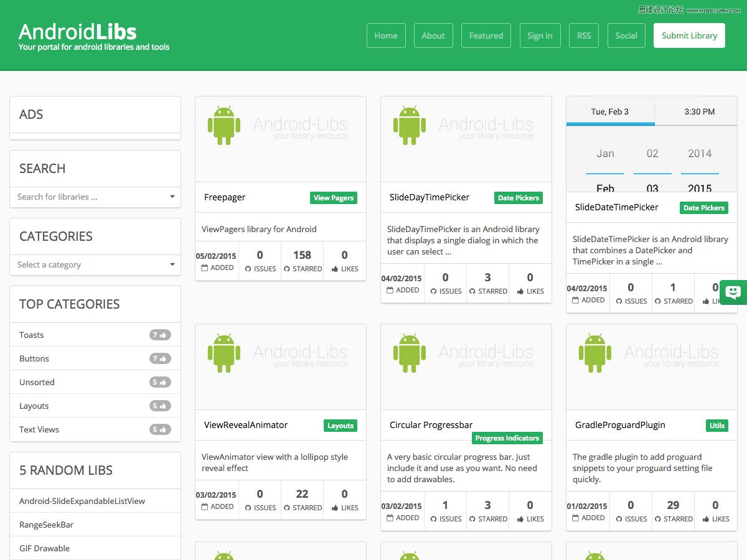Open the Social nav item
Screen dimensions: 747x560
click(626, 35)
